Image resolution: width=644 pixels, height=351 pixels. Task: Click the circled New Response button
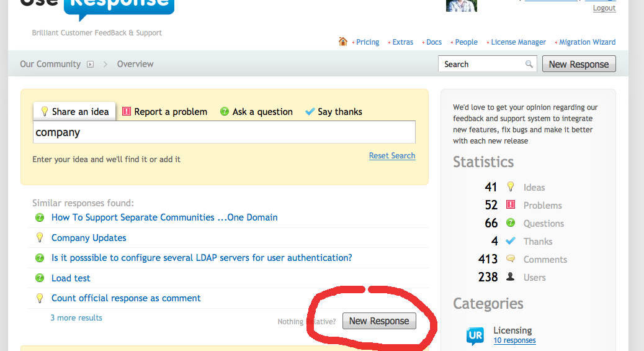[379, 321]
